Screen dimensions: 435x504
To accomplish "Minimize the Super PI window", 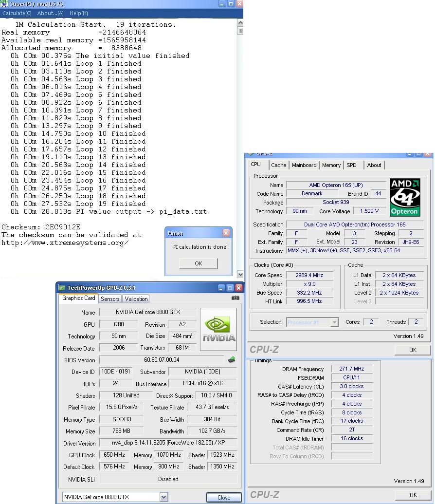I will point(222,4).
